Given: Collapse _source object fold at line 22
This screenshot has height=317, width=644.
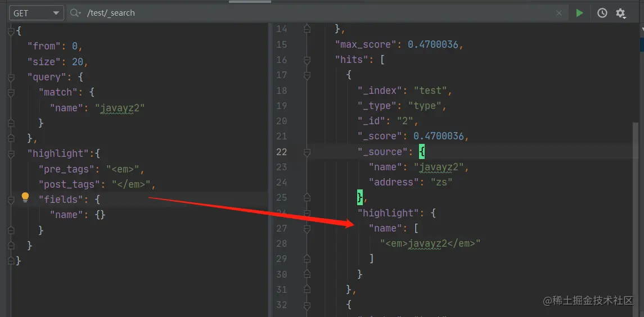Looking at the screenshot, I should point(307,152).
